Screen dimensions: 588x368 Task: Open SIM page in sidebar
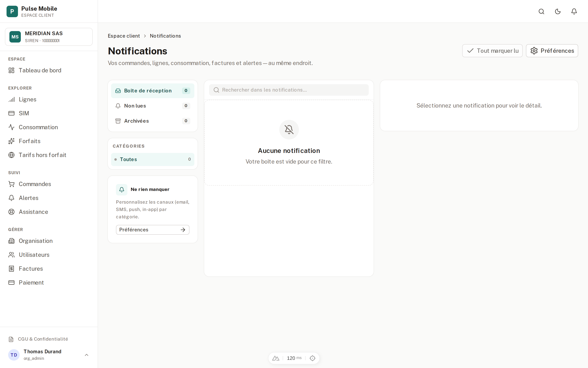pos(49,113)
